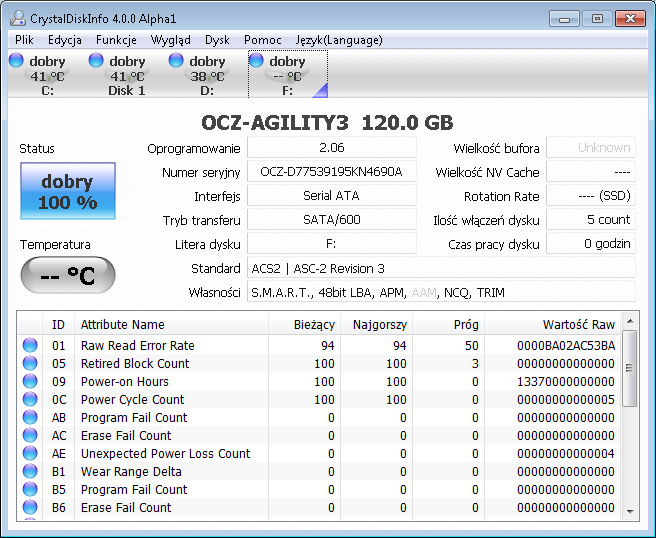Select the Unexpected Power Loss Count text
Image resolution: width=656 pixels, height=538 pixels.
166,453
